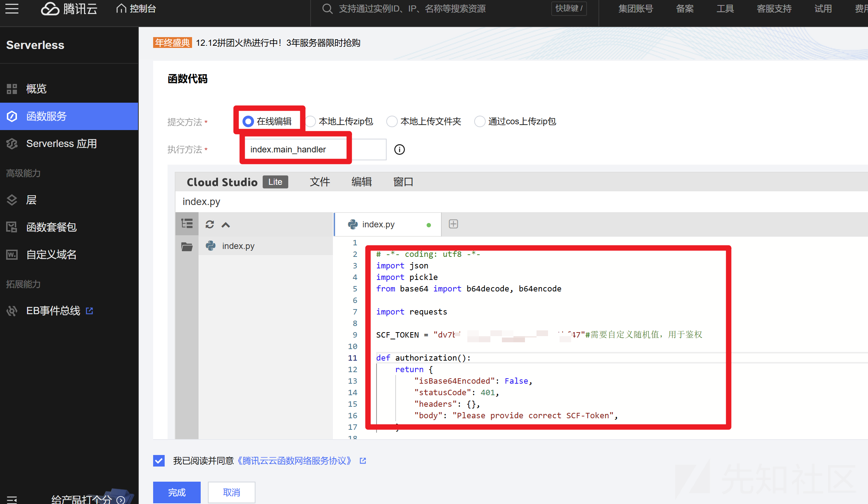The height and width of the screenshot is (504, 868).
Task: Switch to the index.py editor tab
Action: (388, 224)
